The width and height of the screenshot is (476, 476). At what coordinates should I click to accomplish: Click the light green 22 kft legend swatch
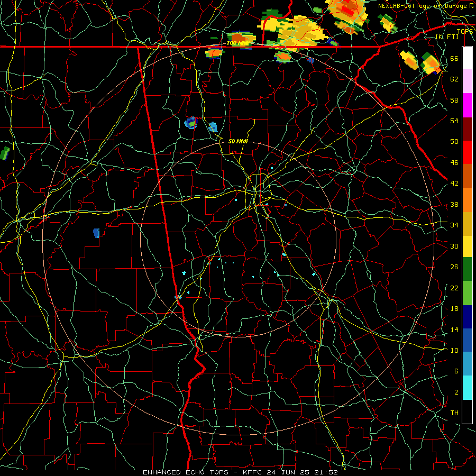click(467, 293)
